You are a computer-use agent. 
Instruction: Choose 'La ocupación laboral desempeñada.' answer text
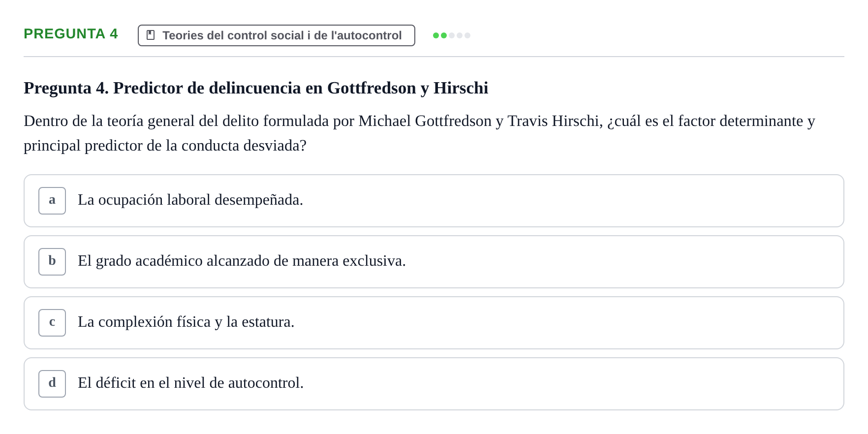190,200
